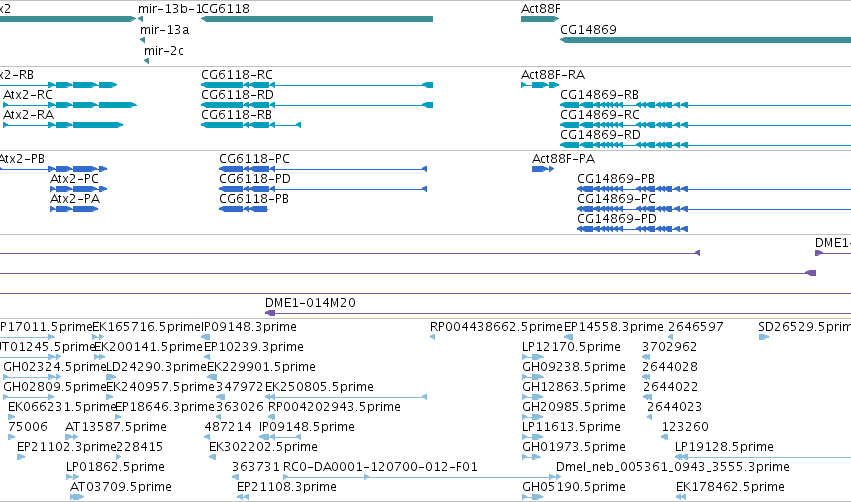Click the LP12170.5prime EST label
Viewport: 851px width, 502px height.
[571, 347]
